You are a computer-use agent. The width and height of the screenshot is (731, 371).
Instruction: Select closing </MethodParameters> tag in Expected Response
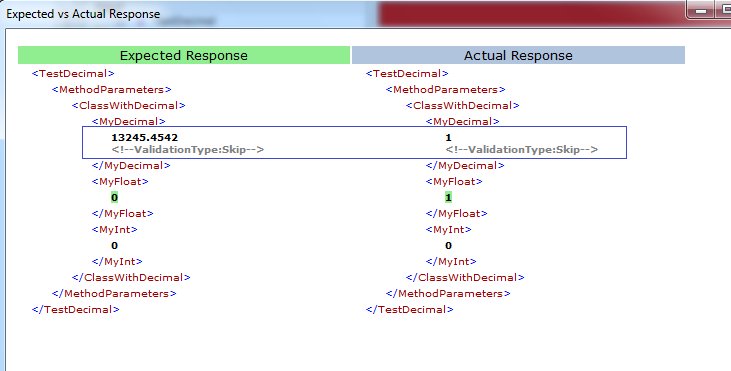click(114, 294)
